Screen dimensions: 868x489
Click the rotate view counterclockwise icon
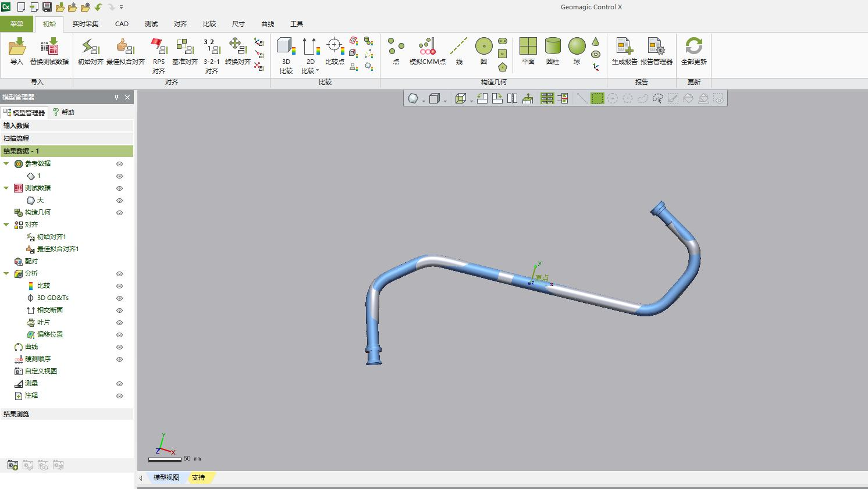point(482,98)
